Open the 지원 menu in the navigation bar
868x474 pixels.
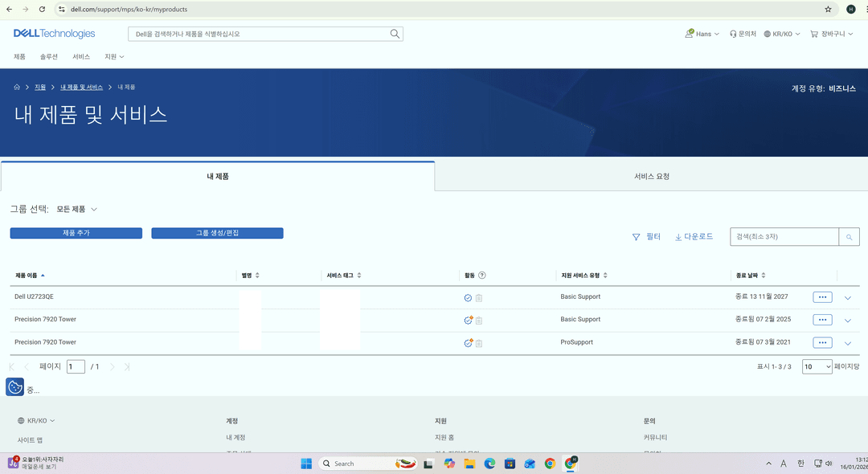[113, 56]
